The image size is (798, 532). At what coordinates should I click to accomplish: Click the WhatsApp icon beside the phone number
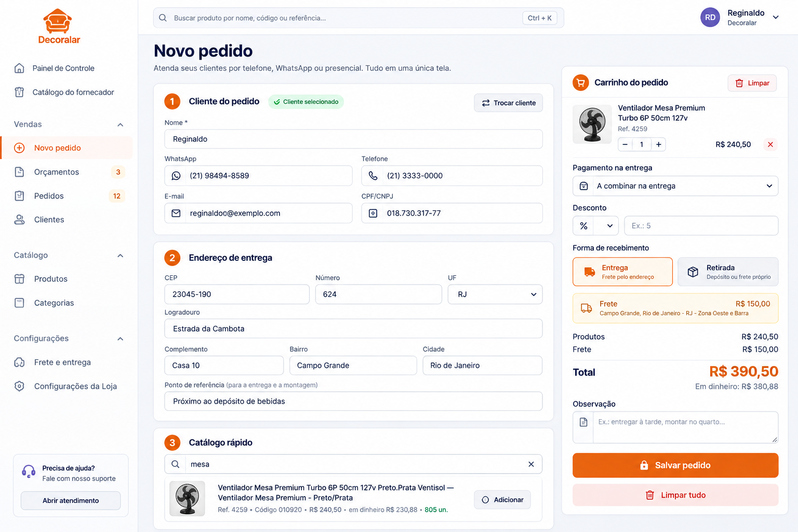point(176,176)
